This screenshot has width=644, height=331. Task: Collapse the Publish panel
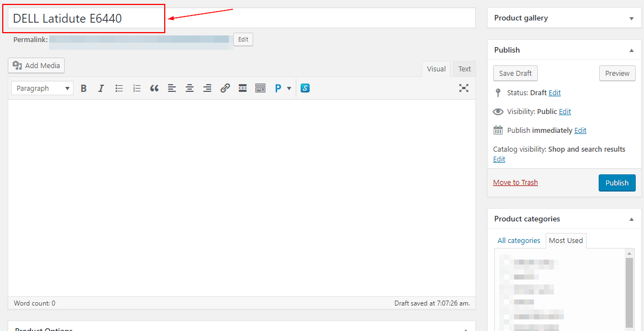point(632,50)
